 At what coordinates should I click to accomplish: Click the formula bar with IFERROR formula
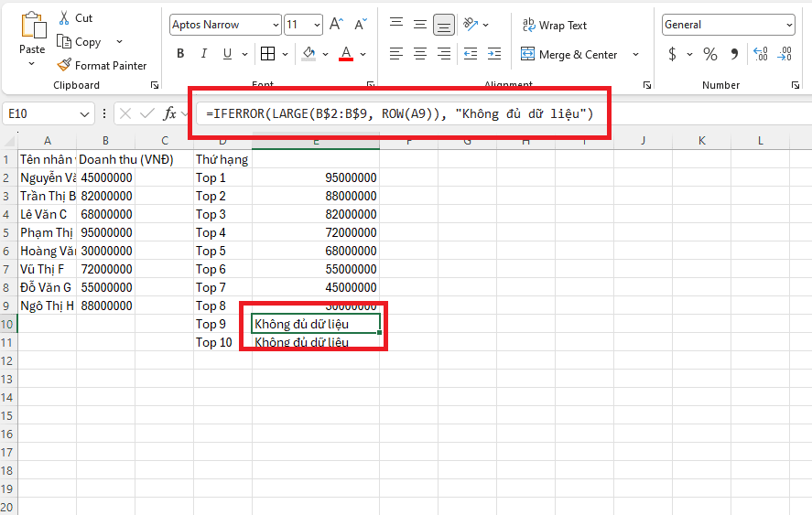point(400,113)
